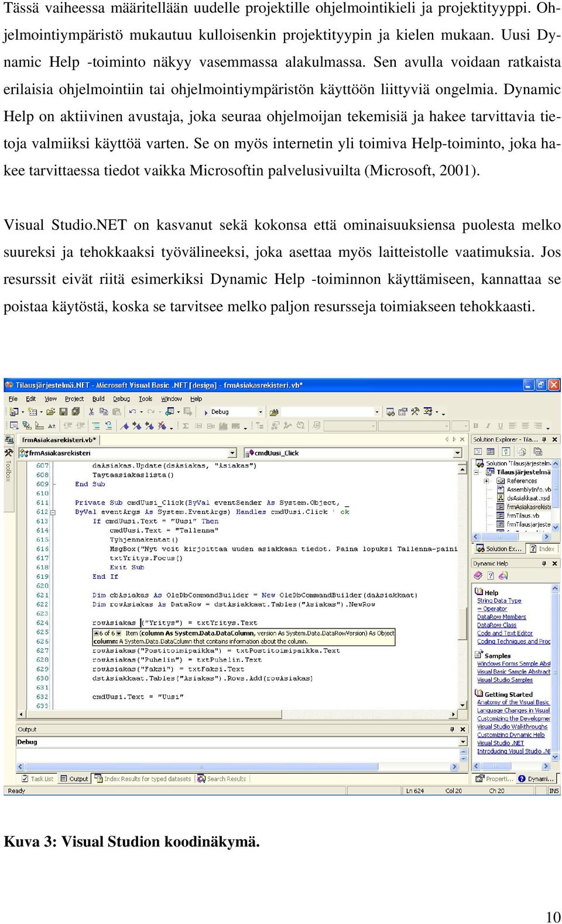Open the DataRow Members help link

[501, 617]
